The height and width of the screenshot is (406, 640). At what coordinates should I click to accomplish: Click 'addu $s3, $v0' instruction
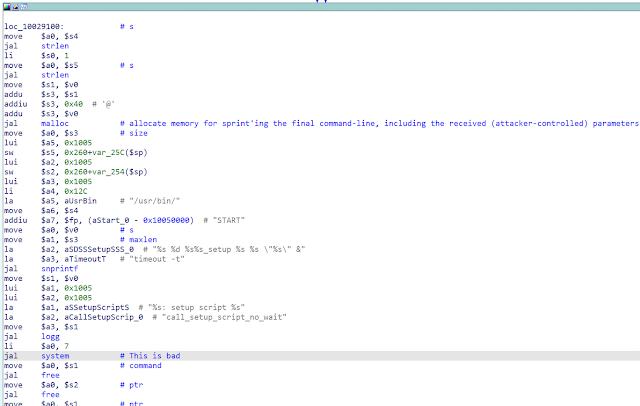point(41,114)
